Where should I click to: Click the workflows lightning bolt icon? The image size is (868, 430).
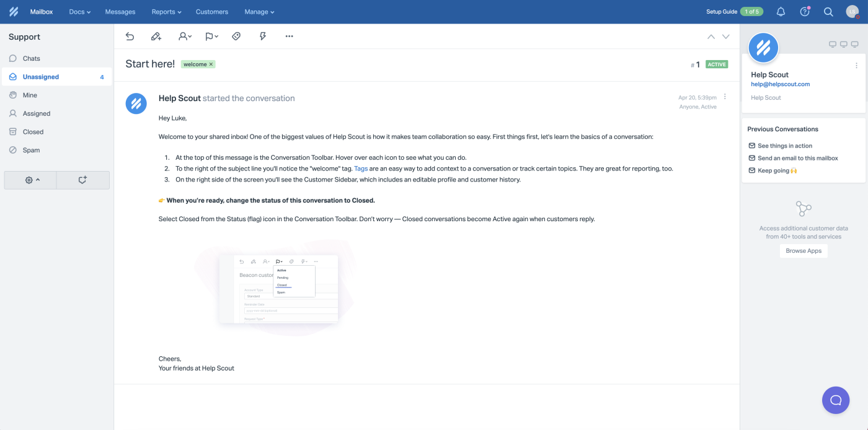263,37
